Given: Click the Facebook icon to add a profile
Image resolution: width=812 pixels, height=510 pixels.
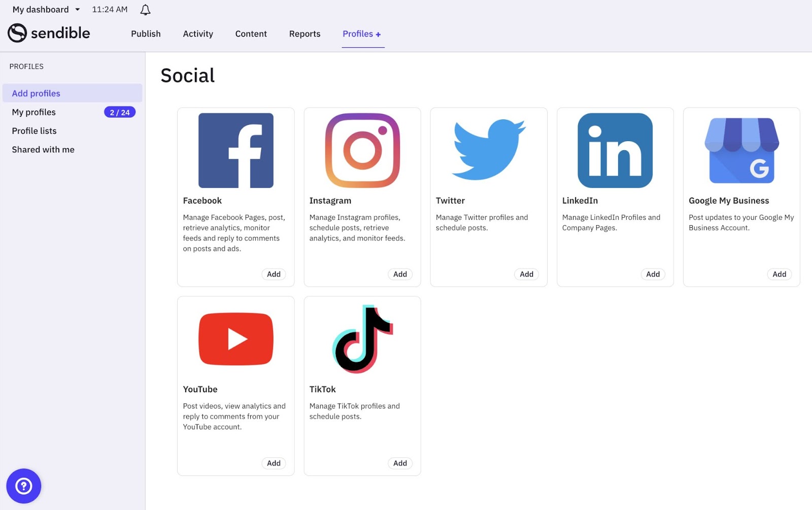Looking at the screenshot, I should pyautogui.click(x=235, y=150).
